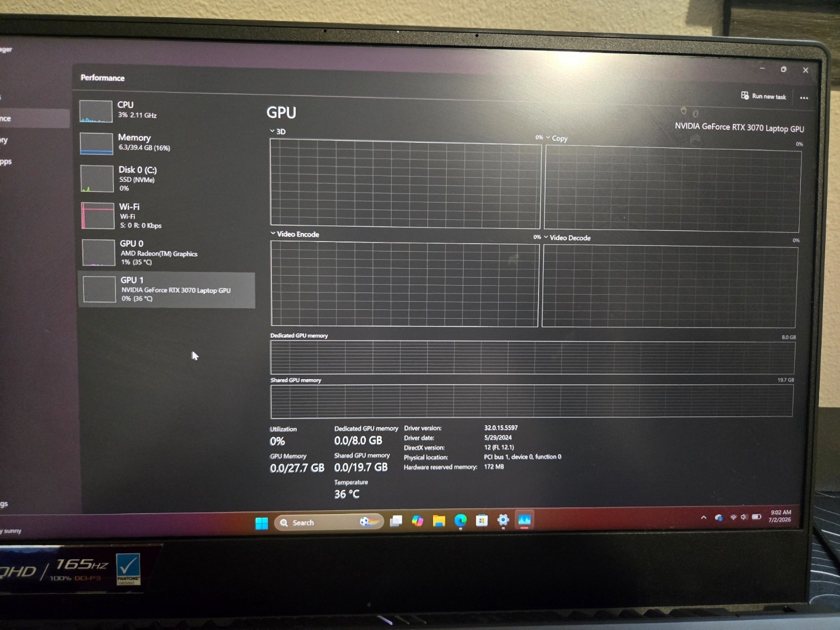Change the Video Decode engine dropdown
840x630 pixels.
[567, 237]
